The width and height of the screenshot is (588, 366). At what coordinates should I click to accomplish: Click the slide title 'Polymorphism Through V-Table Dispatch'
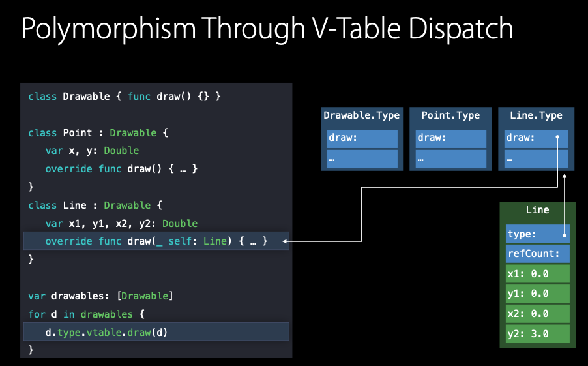(267, 29)
